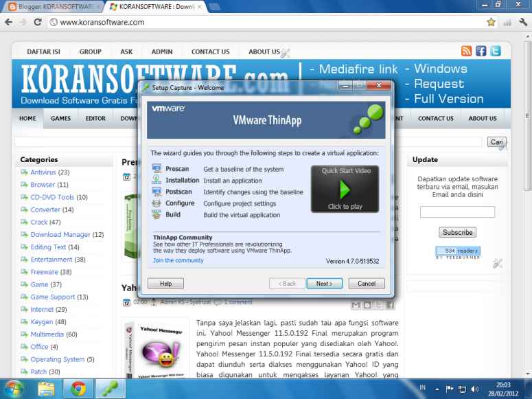Open the Twitter icon on site header
Screen dimensions: 532x399
click(x=496, y=51)
